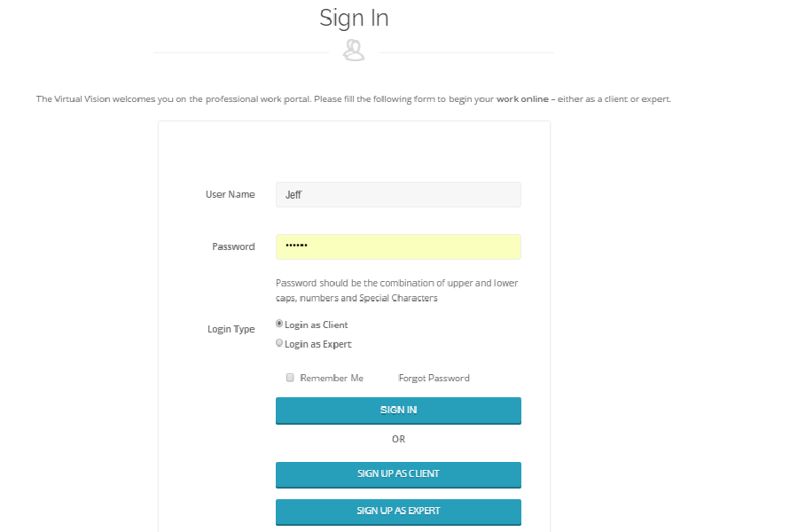Viewport: 798px width, 532px height.
Task: Click the 'Login as Expert' label text
Action: 318,344
